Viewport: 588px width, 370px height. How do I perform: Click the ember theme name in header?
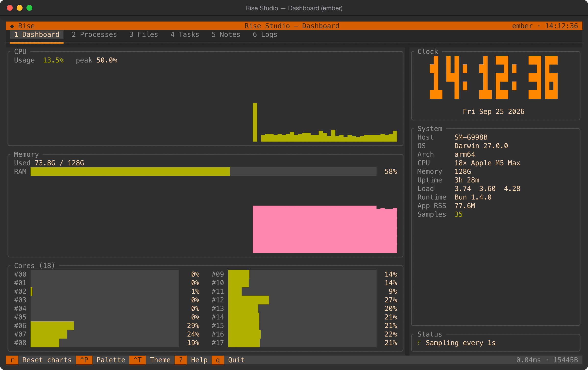click(x=522, y=26)
